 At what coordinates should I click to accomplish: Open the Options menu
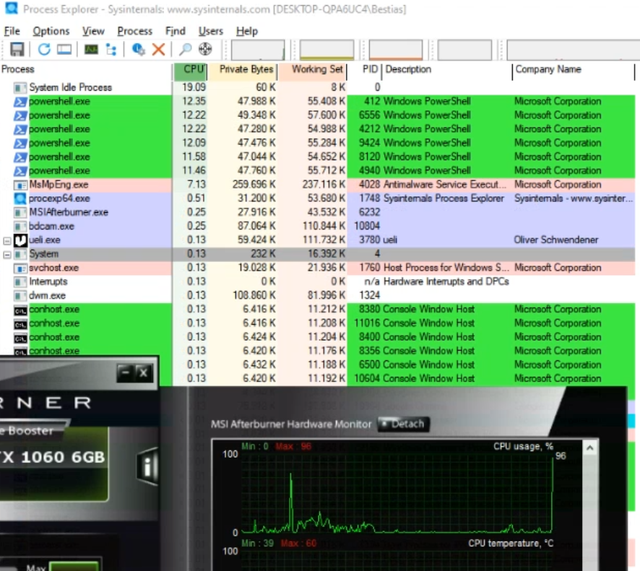tap(51, 31)
